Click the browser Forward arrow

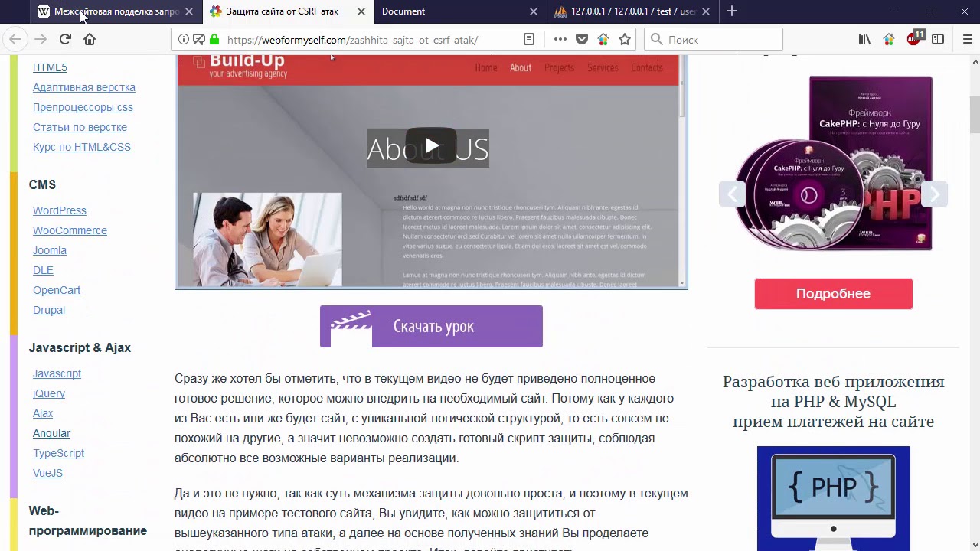coord(41,40)
